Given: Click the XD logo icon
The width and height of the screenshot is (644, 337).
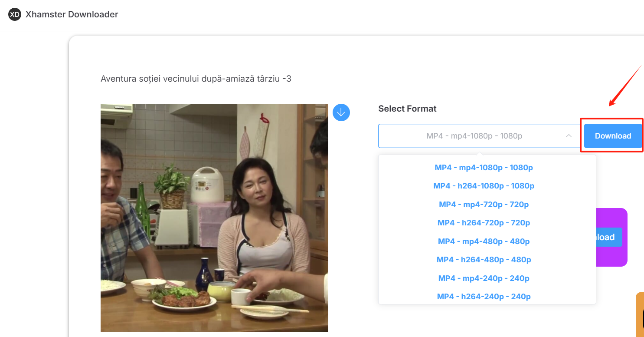Looking at the screenshot, I should coord(14,14).
